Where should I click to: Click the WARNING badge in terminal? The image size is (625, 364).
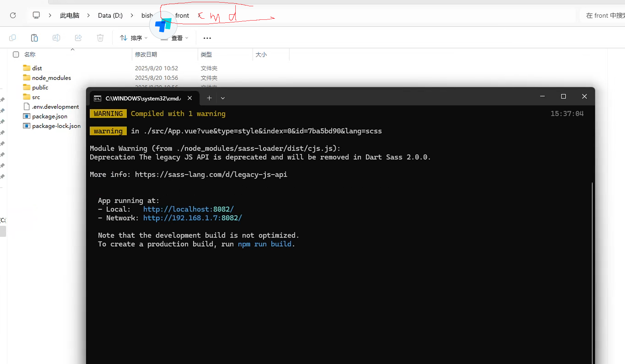pyautogui.click(x=108, y=114)
